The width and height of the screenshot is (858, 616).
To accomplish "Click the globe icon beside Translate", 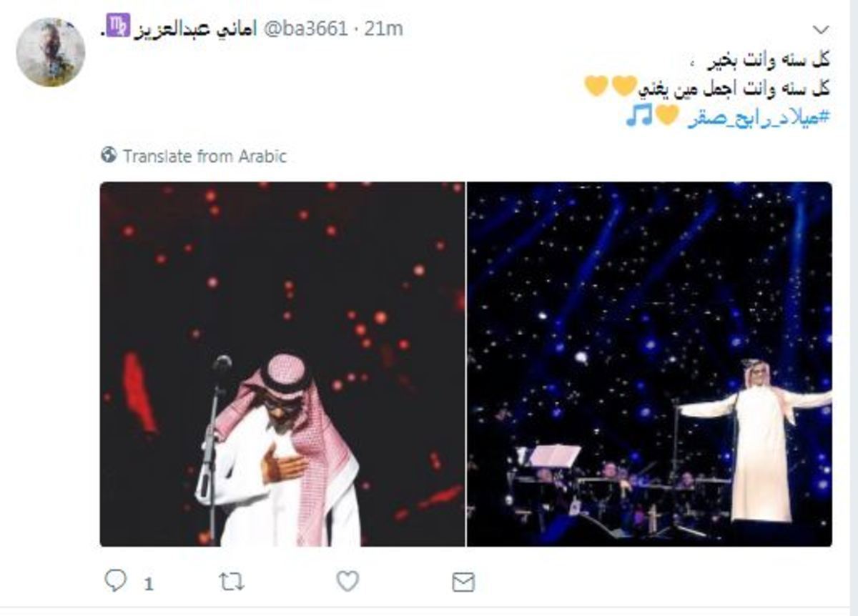I will click(x=109, y=155).
